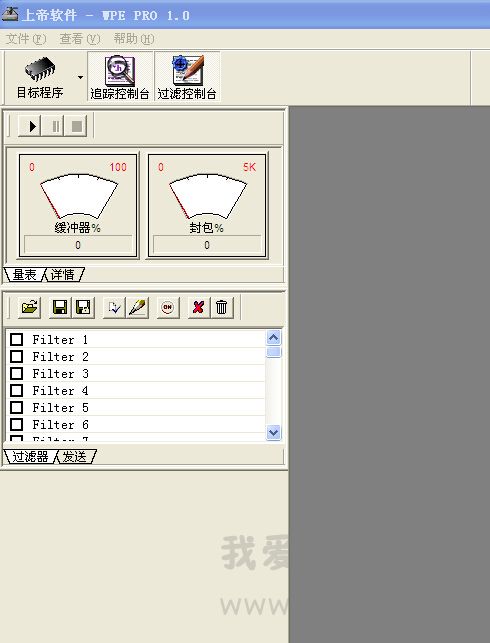The image size is (490, 643).
Task: Click the target program chip icon
Action: (x=40, y=69)
